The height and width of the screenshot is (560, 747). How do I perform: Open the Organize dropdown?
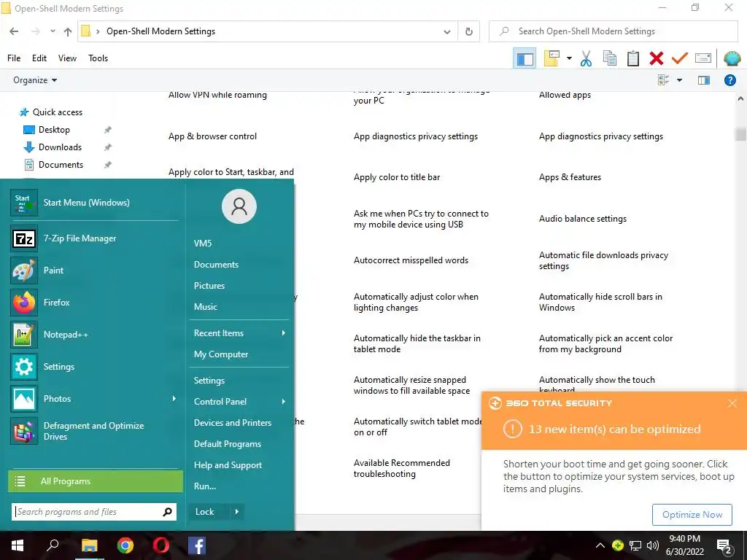pyautogui.click(x=35, y=80)
